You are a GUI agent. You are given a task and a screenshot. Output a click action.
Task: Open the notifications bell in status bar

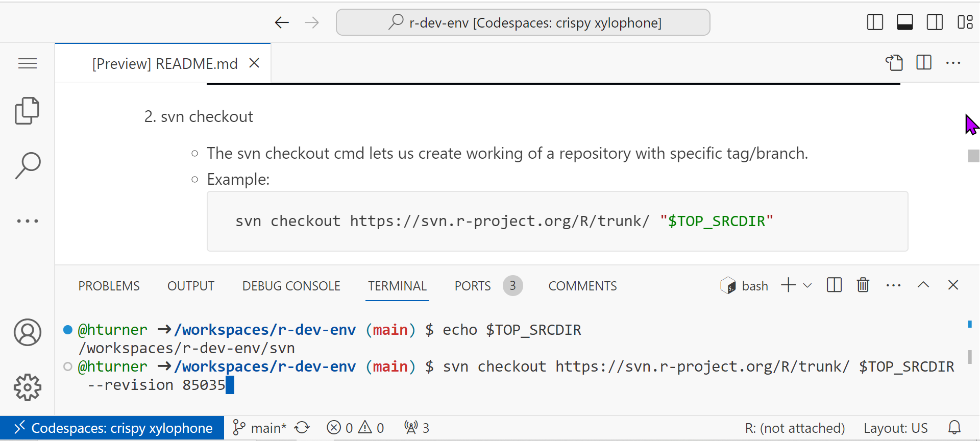click(954, 428)
